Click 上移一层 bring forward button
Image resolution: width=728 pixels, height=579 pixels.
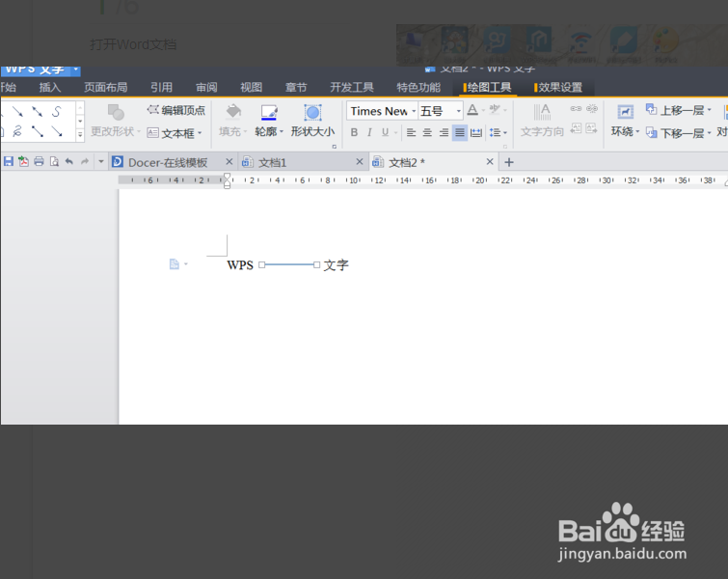point(678,110)
